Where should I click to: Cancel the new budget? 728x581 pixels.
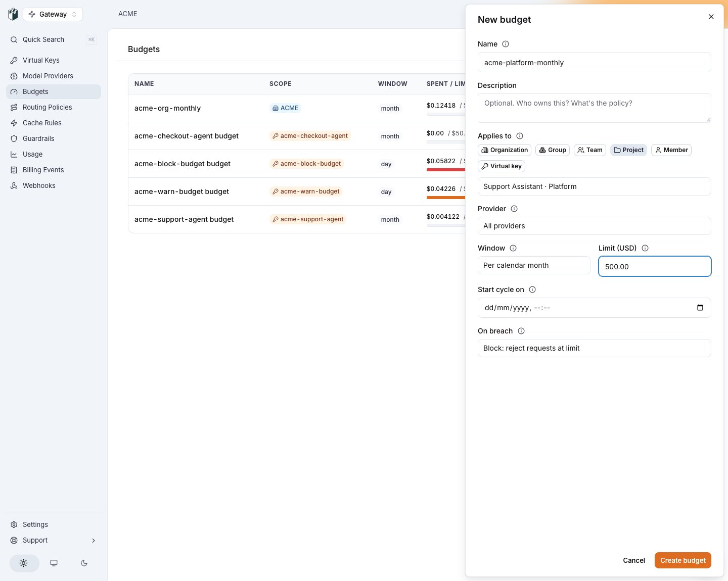pos(634,560)
